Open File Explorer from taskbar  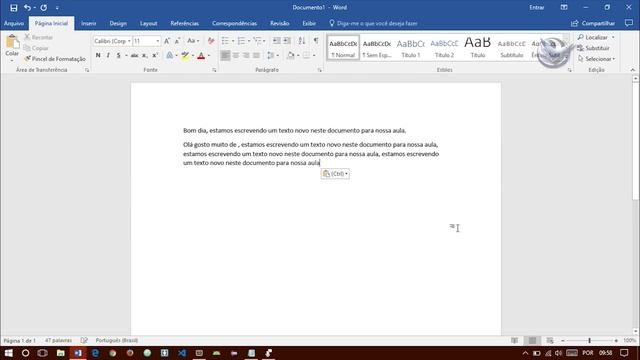[60, 353]
